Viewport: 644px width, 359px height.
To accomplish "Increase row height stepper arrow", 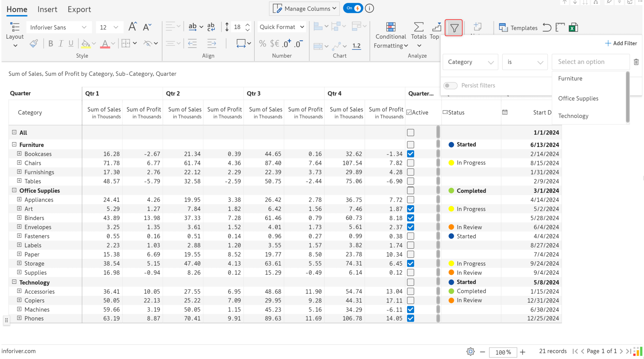I will pos(247,25).
